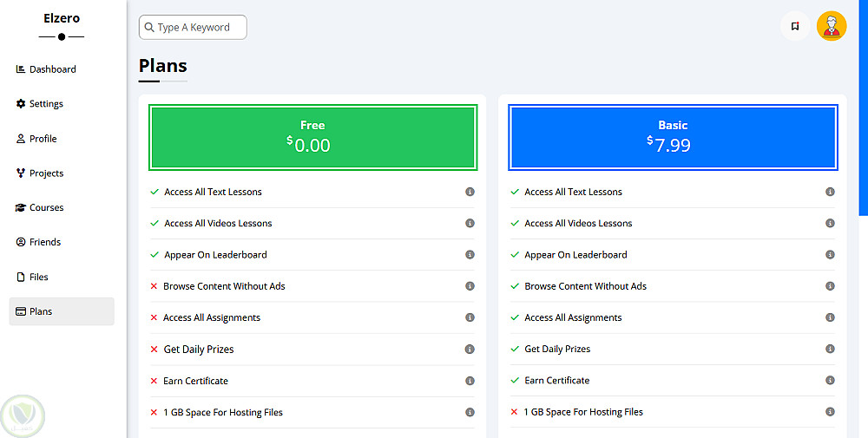The image size is (868, 438).
Task: Click the Courses graduation cap icon
Action: click(x=21, y=208)
